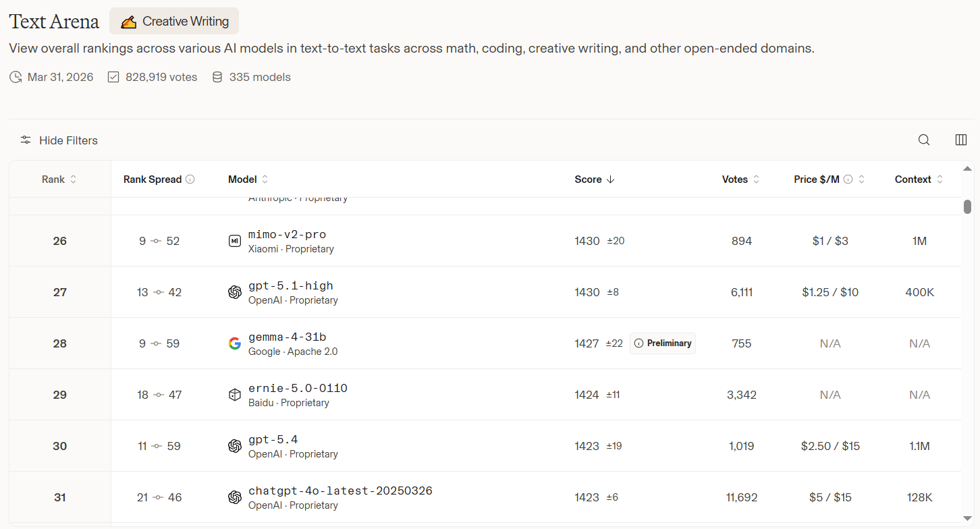Screen dimensions: 980x529
Task: Click rank number 26
Action: tap(60, 241)
